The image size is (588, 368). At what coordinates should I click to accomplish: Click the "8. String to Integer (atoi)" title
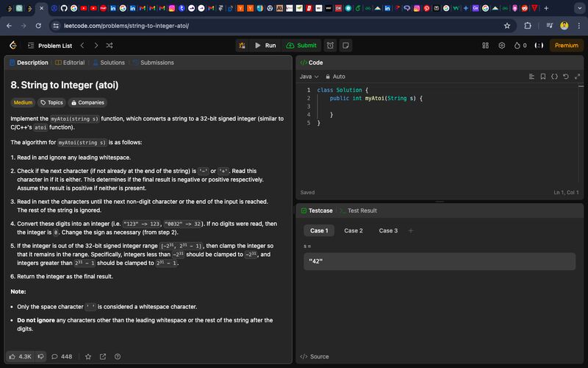coord(65,85)
